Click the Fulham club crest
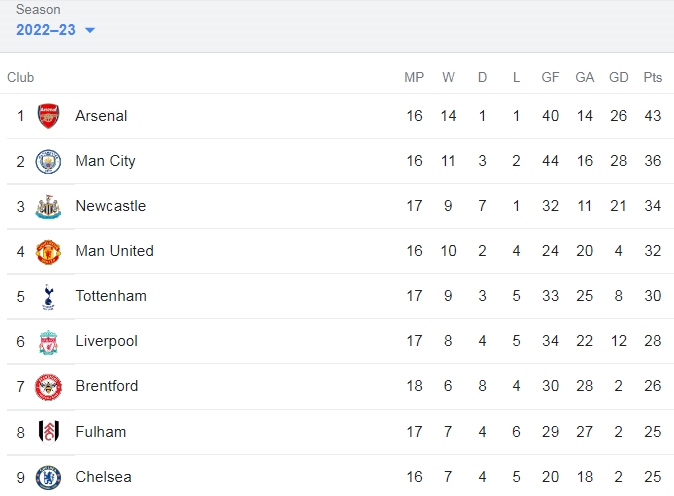Viewport: 674px width, 496px height. tap(49, 432)
